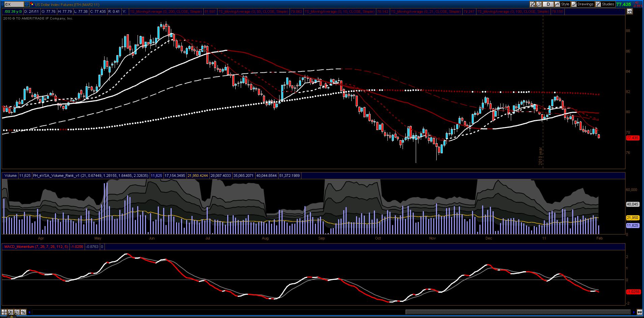This screenshot has width=644, height=318.
Task: Click the quick study flask-arrow icon
Action: point(533,4)
